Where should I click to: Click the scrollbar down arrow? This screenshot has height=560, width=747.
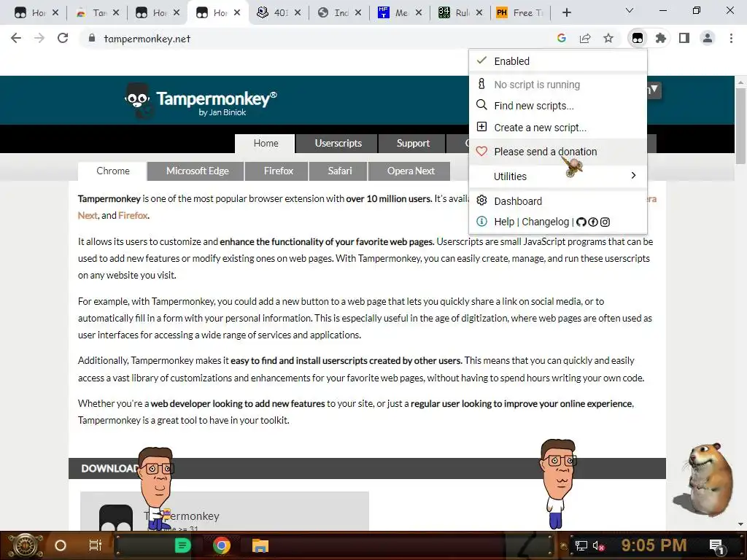pyautogui.click(x=740, y=524)
